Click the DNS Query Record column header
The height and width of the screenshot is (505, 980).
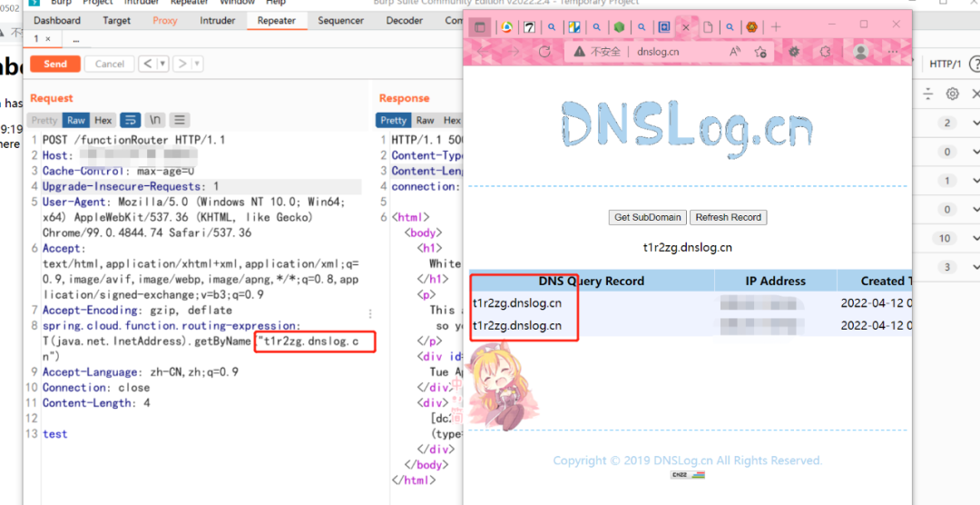pos(592,281)
